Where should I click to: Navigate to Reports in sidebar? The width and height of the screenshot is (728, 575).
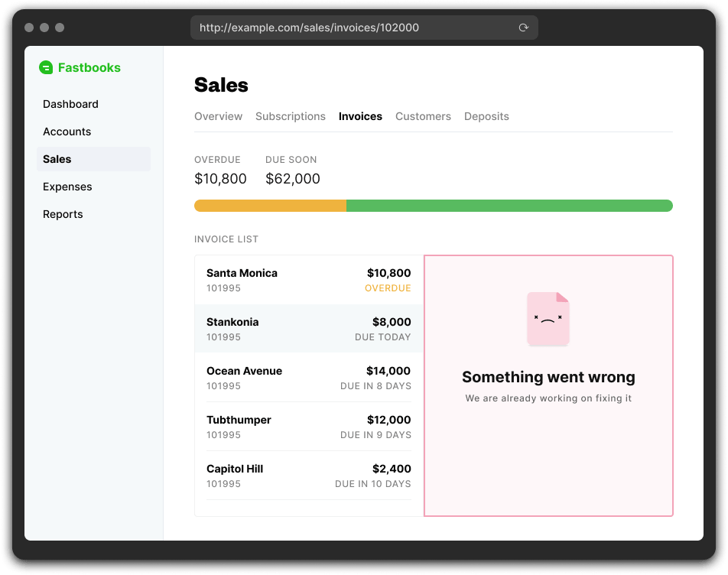63,214
